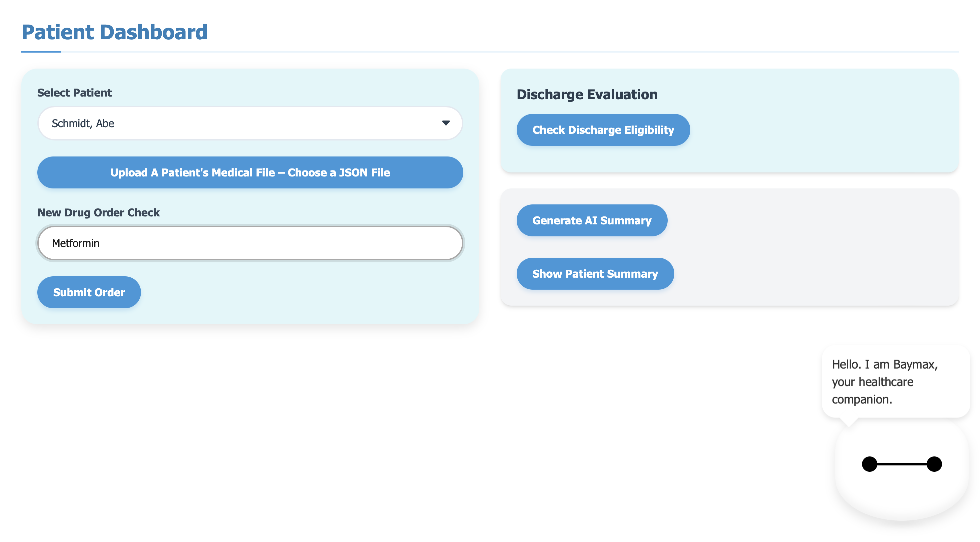The height and width of the screenshot is (542, 980).
Task: Click Show Patient Summary button
Action: [x=595, y=274]
